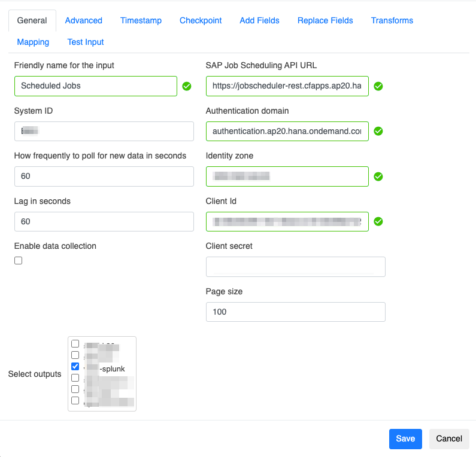Uncheck the splunk output checkbox
The image size is (476, 457).
[x=75, y=366]
